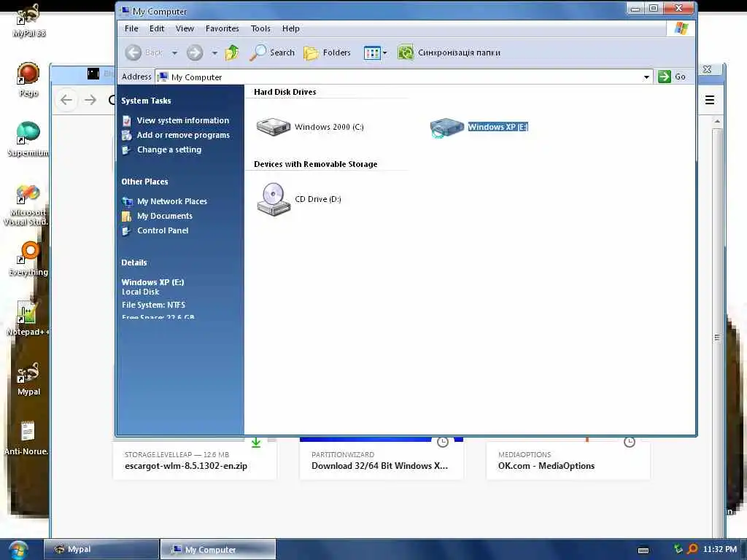Click the browser back arrow in Mypal

point(66,100)
